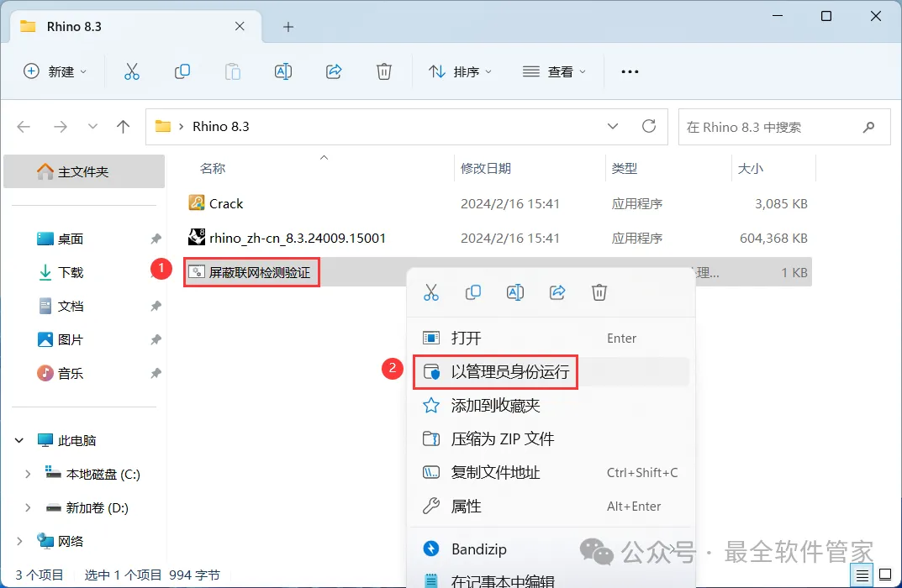The width and height of the screenshot is (902, 588).
Task: Sort by the 修改日期 column header
Action: click(486, 168)
